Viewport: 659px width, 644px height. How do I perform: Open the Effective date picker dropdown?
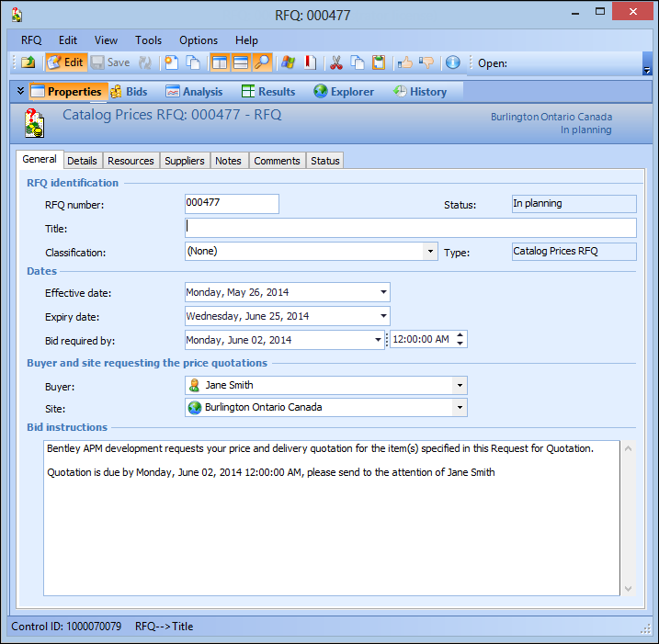click(x=383, y=293)
